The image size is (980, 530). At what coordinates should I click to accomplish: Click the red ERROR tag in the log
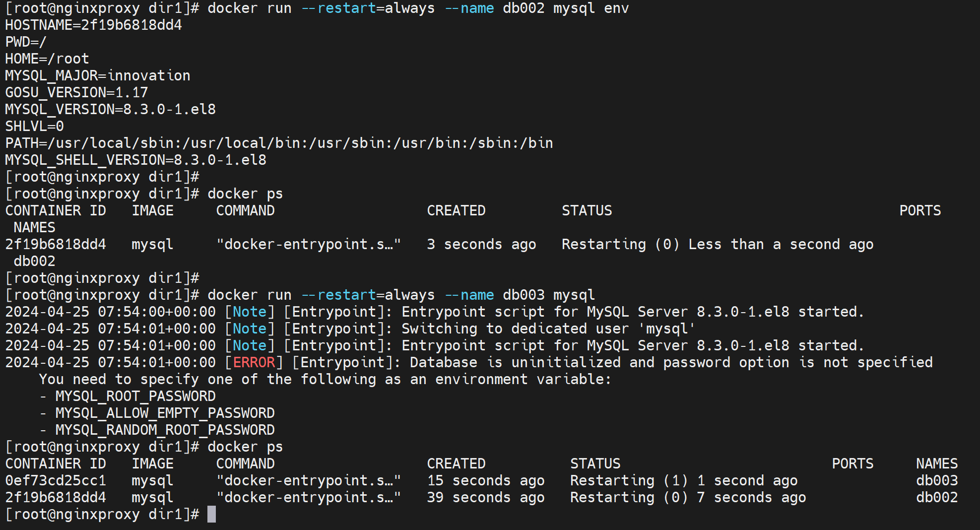254,362
